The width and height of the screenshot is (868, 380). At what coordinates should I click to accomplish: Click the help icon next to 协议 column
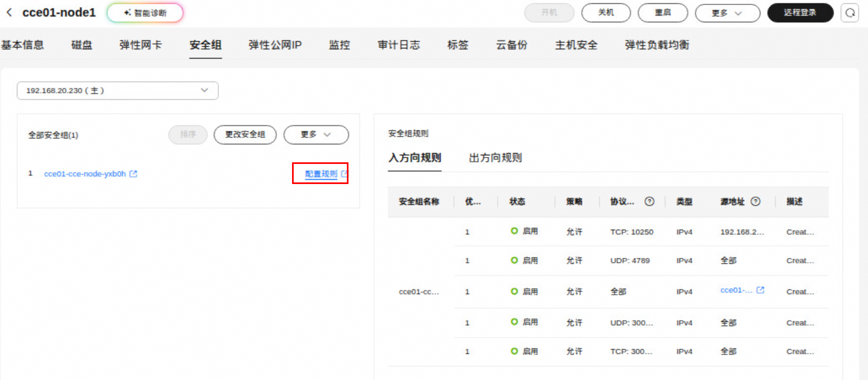[x=649, y=201]
